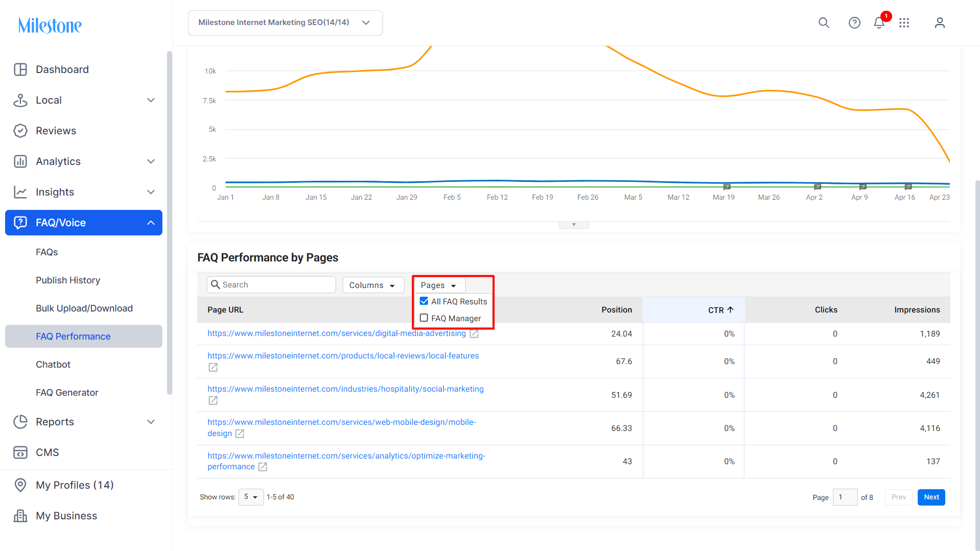Click the Local sidebar icon

(20, 100)
